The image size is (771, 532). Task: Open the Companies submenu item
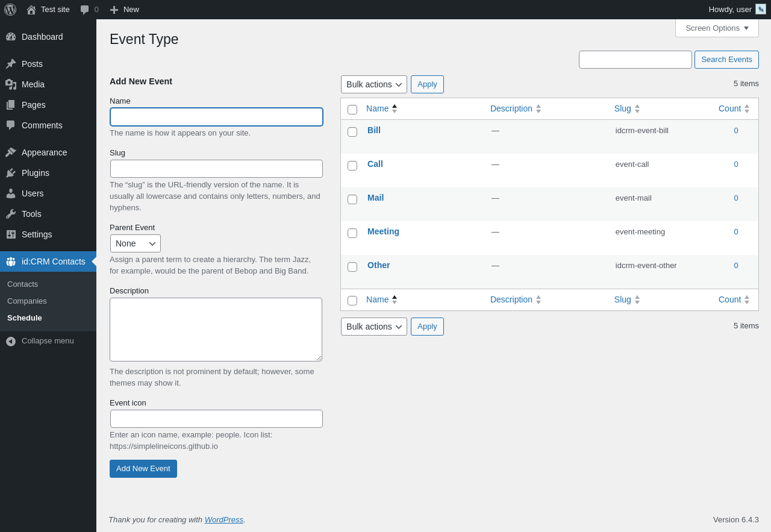click(x=27, y=301)
